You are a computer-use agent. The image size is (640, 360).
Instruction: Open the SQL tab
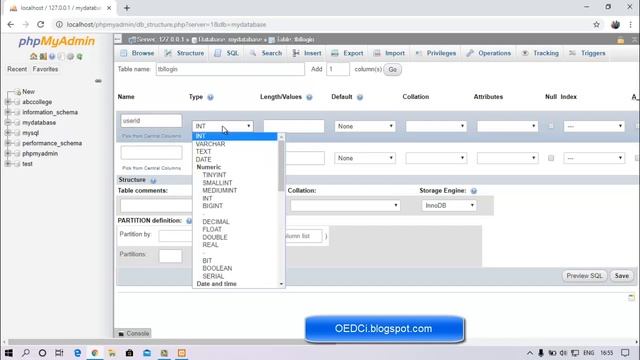click(x=227, y=53)
